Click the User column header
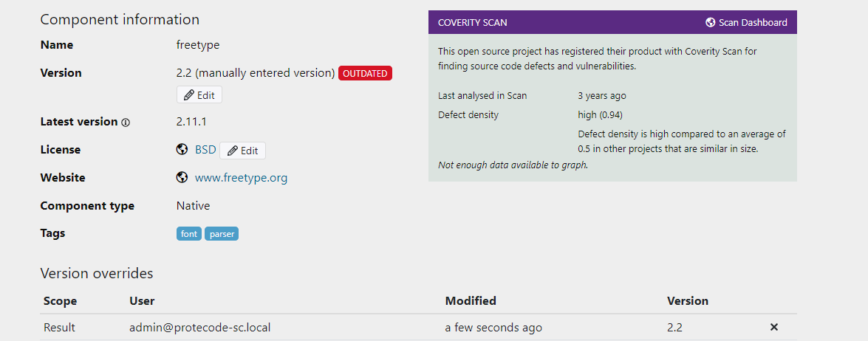 tap(142, 301)
